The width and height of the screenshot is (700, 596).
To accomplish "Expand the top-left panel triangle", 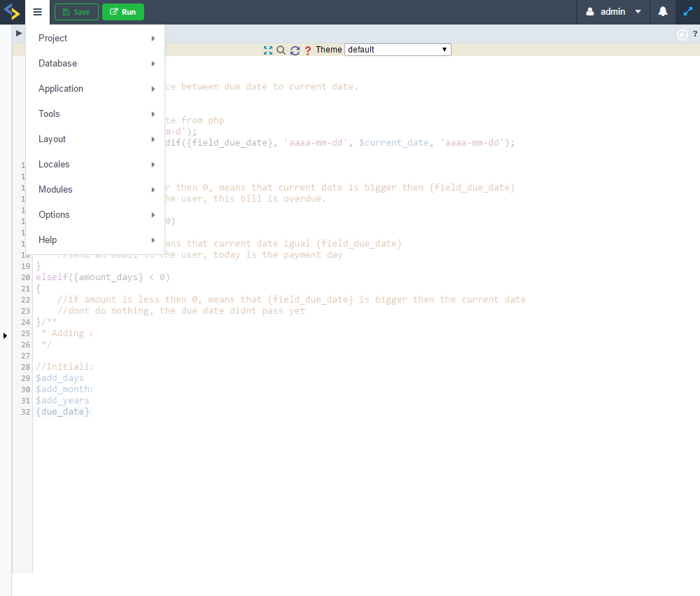I will 19,33.
